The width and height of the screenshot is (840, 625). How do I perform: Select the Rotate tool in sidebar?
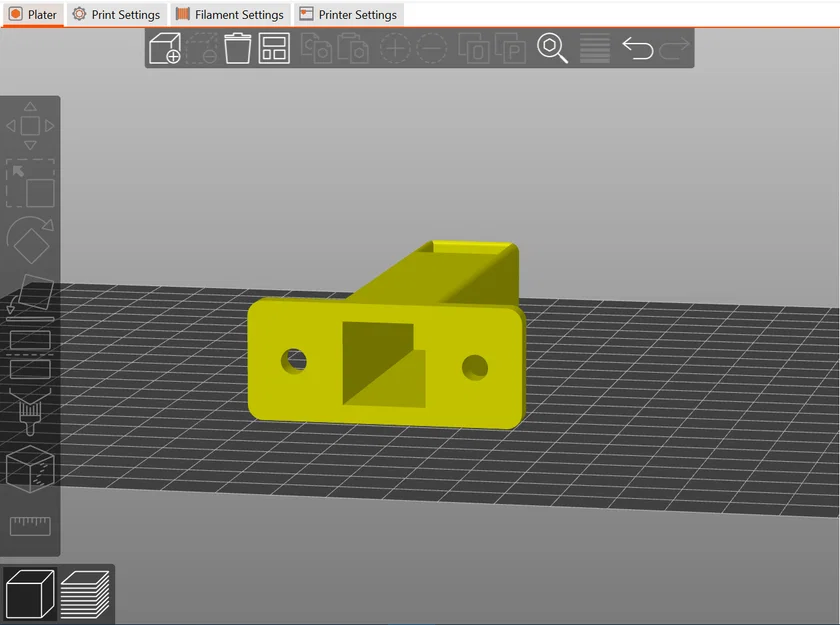(x=30, y=240)
